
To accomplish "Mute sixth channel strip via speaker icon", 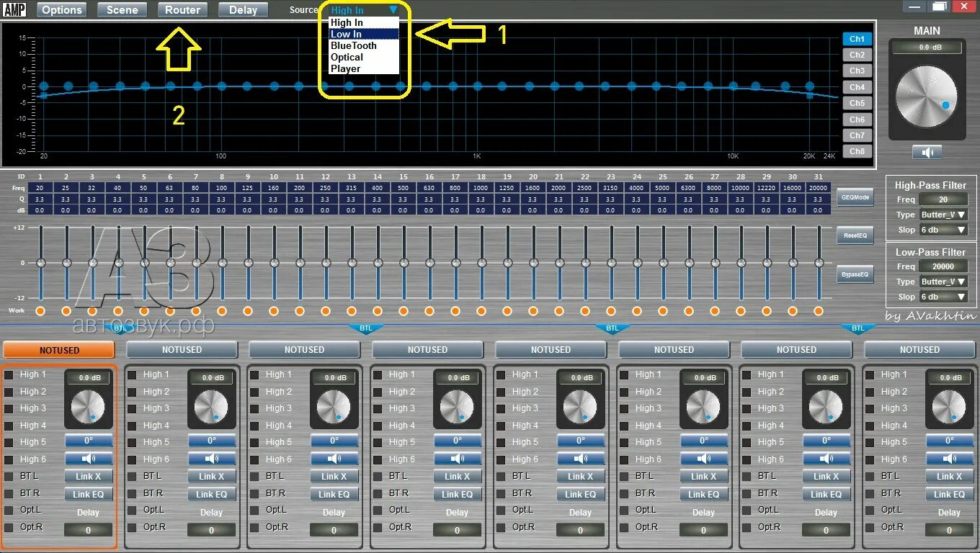I will [x=704, y=458].
